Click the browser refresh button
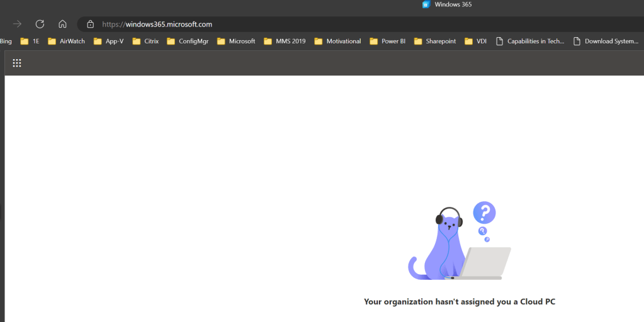 pos(40,24)
